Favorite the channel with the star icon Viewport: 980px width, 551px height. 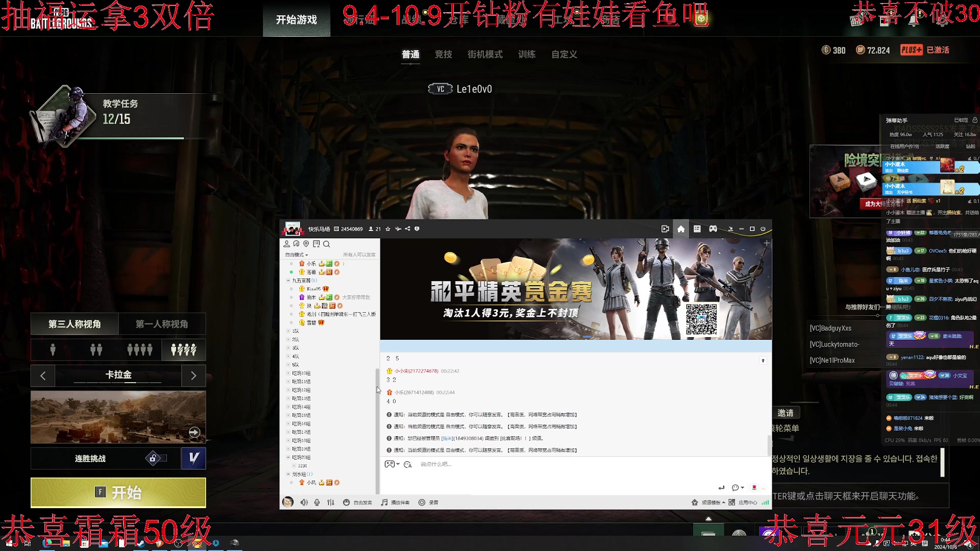[x=388, y=229]
